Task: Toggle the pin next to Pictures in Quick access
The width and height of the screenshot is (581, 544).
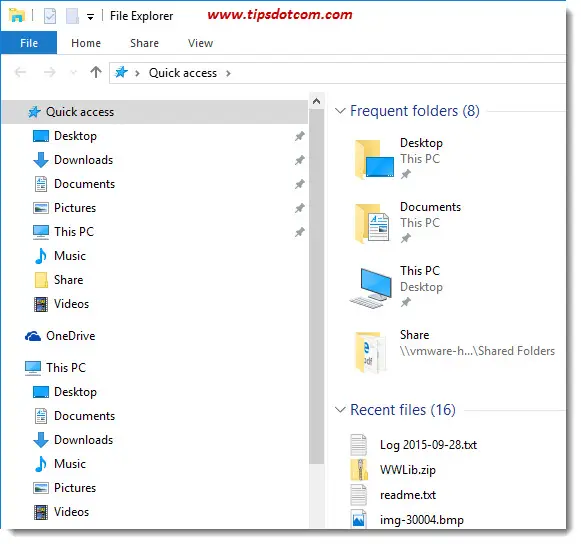Action: [x=299, y=208]
